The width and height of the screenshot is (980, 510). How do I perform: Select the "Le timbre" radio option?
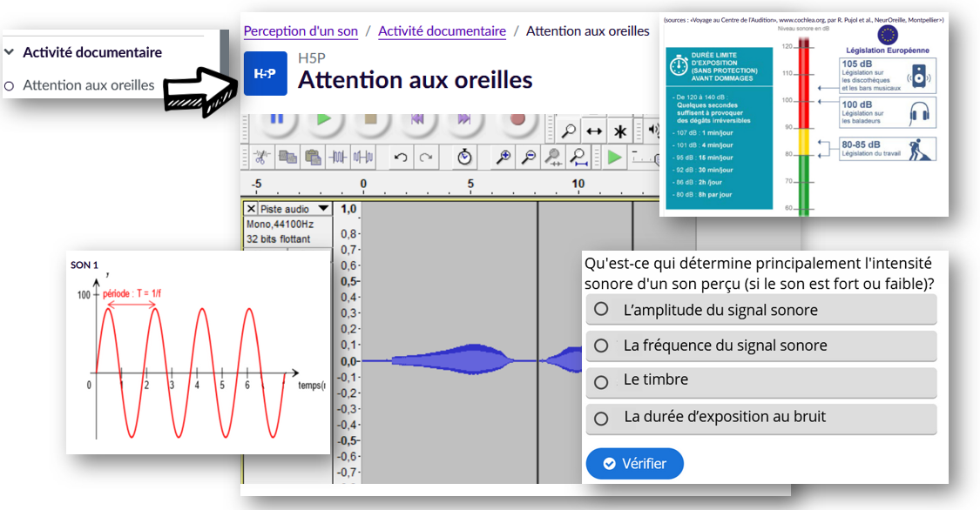[x=601, y=381]
